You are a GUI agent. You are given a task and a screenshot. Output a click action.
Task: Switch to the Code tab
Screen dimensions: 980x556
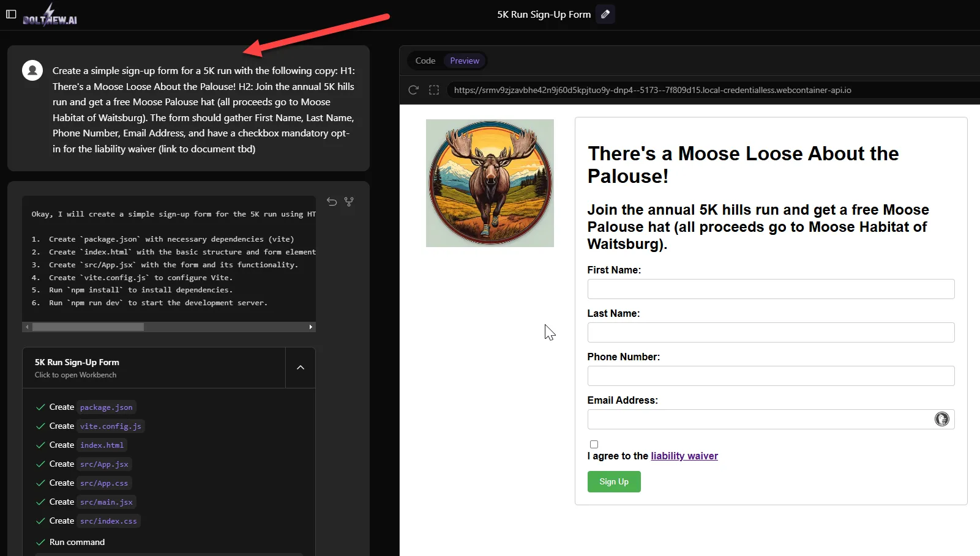[425, 61]
